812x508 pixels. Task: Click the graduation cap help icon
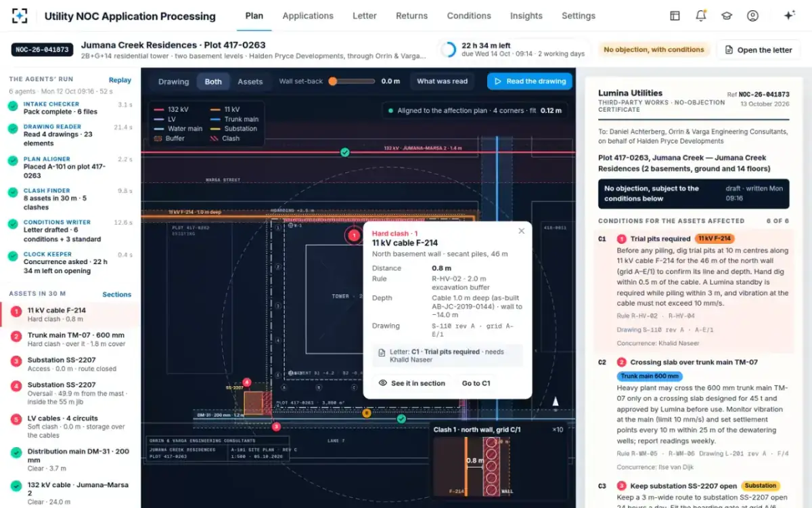[727, 16]
